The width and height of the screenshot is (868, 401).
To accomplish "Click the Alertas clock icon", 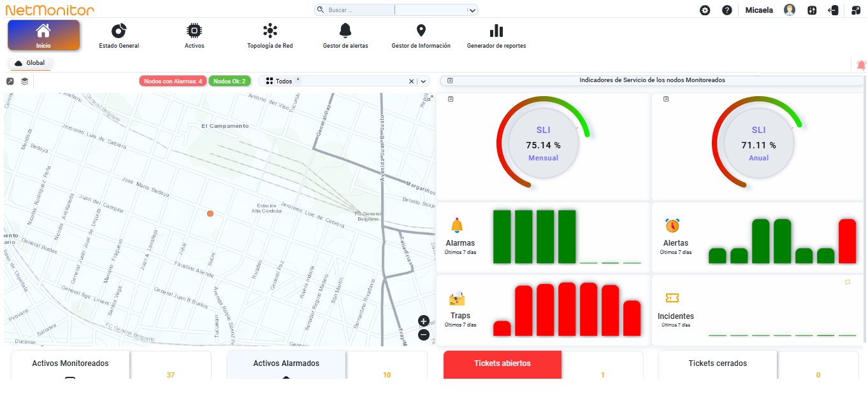I will (x=672, y=225).
